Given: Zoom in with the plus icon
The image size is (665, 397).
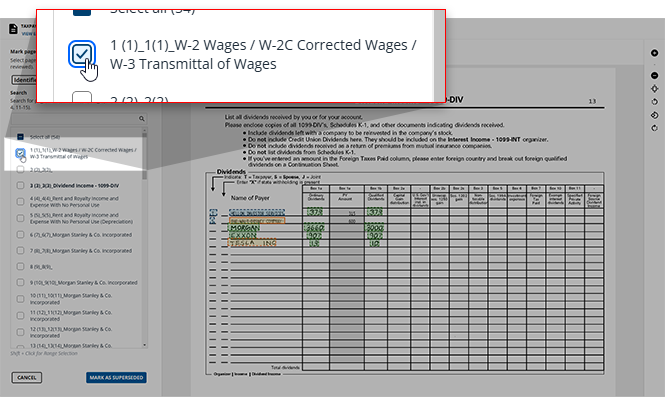Looking at the screenshot, I should [x=654, y=53].
